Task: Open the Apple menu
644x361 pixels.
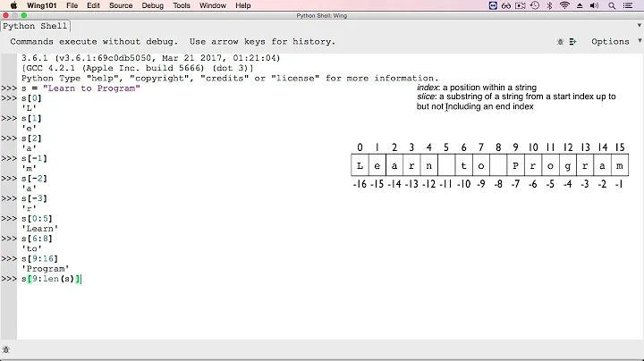Action: pos(13,5)
